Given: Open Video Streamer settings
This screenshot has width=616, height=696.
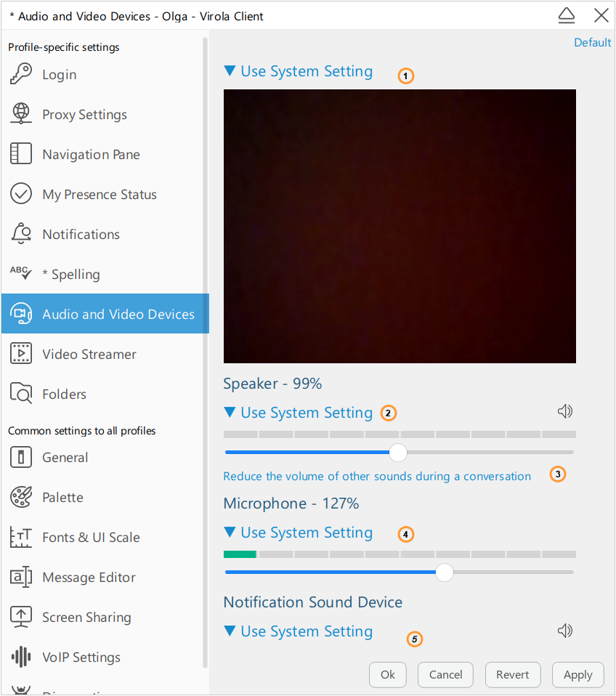Looking at the screenshot, I should pyautogui.click(x=22, y=354).
